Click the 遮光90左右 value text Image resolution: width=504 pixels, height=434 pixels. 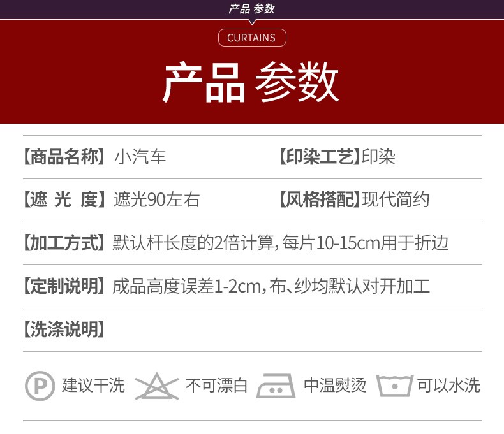click(156, 199)
